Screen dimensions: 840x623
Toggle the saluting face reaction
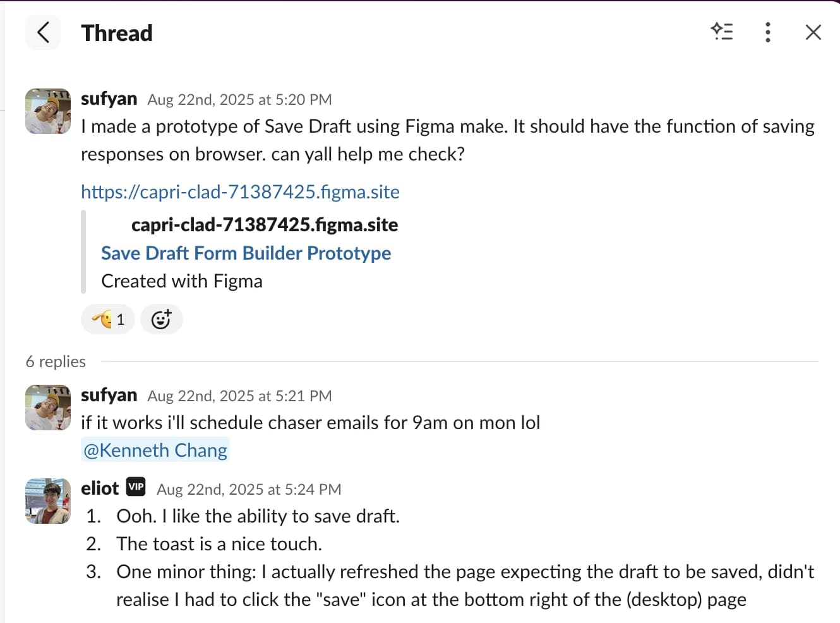click(x=107, y=319)
